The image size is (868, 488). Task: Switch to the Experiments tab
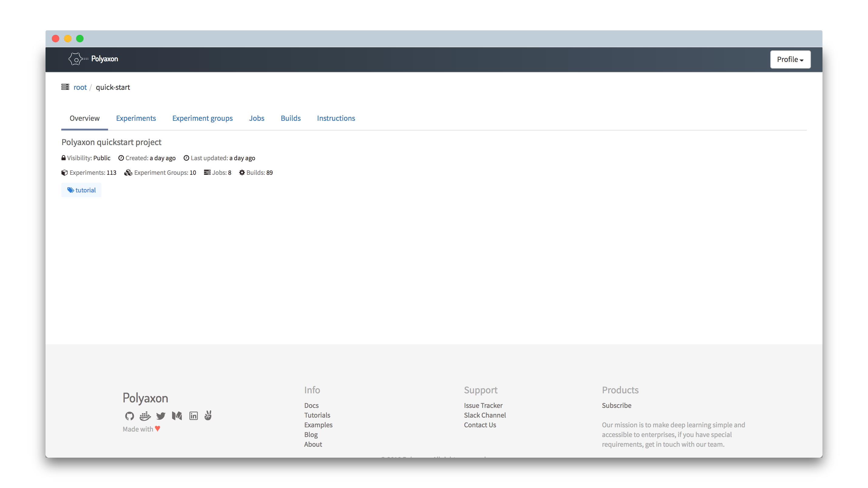click(136, 118)
